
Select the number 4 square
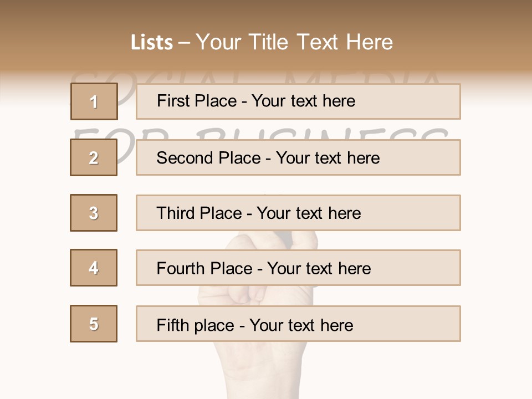94,268
